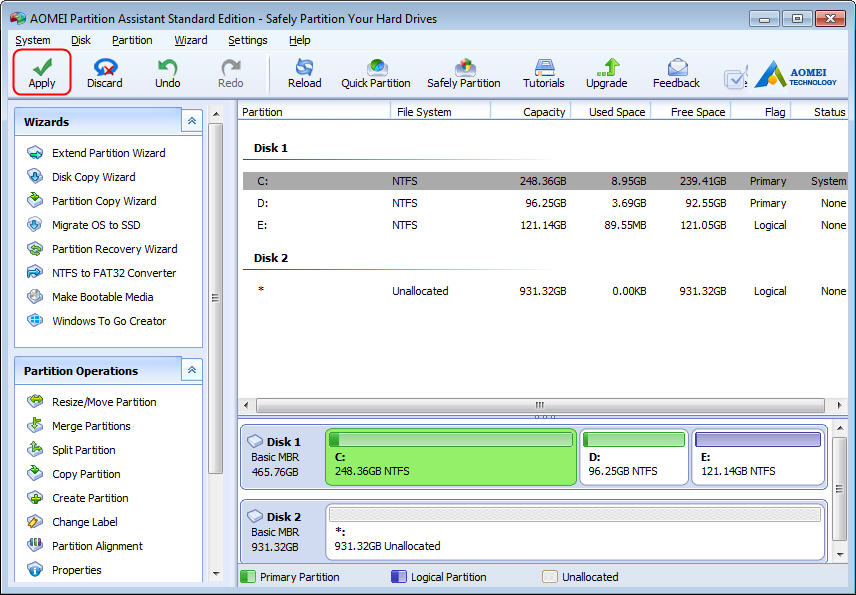Open the Tutorials toolbar item

544,73
